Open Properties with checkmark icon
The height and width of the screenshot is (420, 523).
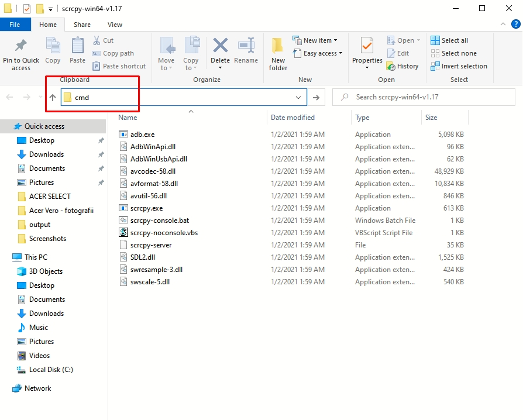click(367, 46)
